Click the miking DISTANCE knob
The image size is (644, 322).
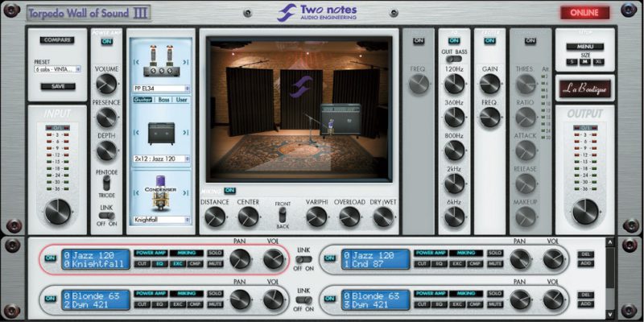tap(215, 217)
